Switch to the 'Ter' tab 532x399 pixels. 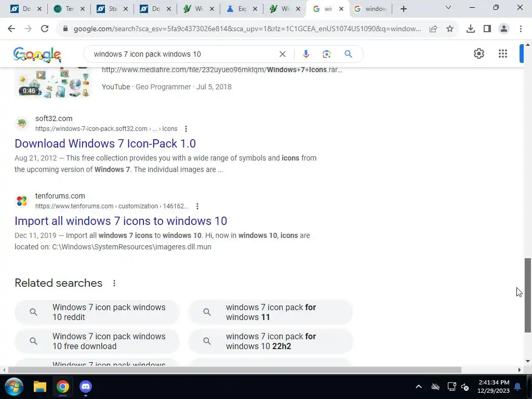tap(69, 9)
